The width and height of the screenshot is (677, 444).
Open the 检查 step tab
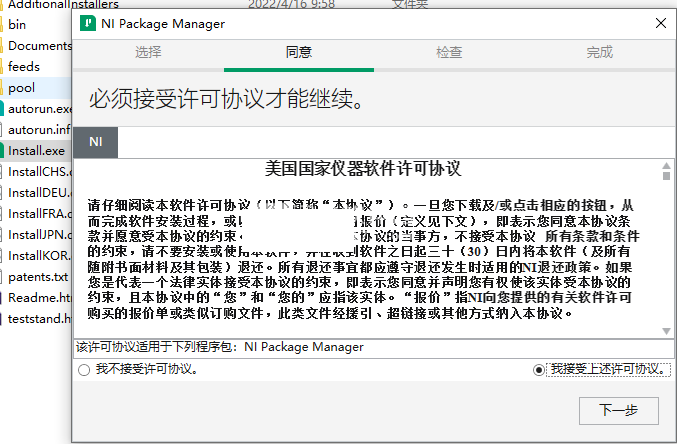pyautogui.click(x=449, y=52)
